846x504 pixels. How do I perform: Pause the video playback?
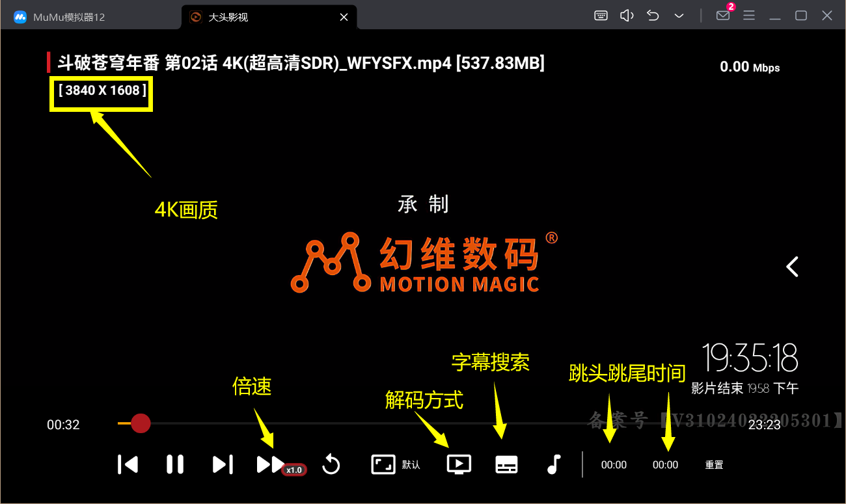(175, 464)
